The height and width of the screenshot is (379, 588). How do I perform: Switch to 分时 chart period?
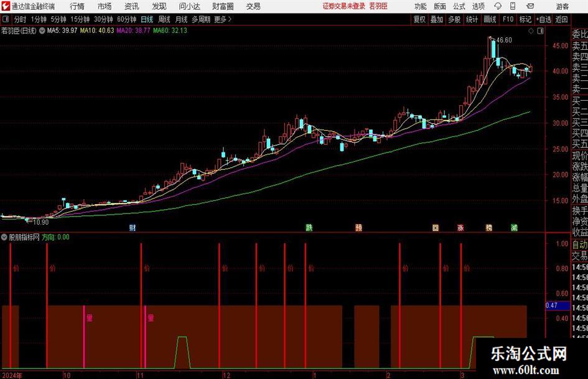pos(21,19)
